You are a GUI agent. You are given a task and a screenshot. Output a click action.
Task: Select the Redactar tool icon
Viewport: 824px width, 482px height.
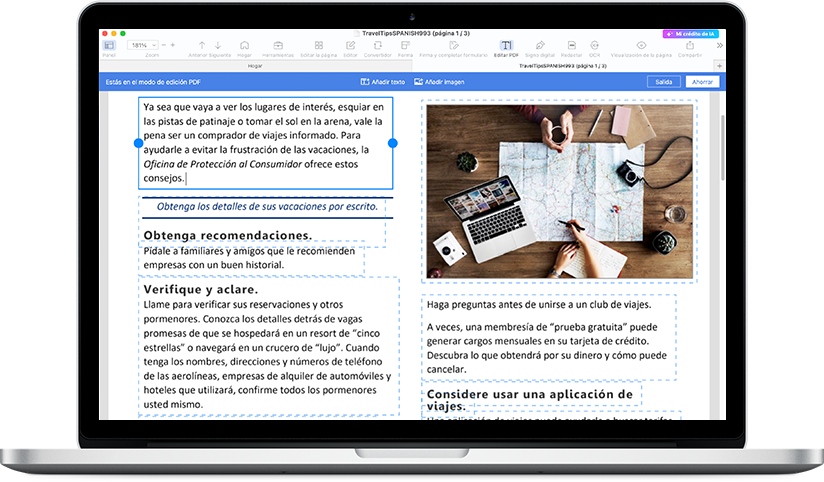571,46
